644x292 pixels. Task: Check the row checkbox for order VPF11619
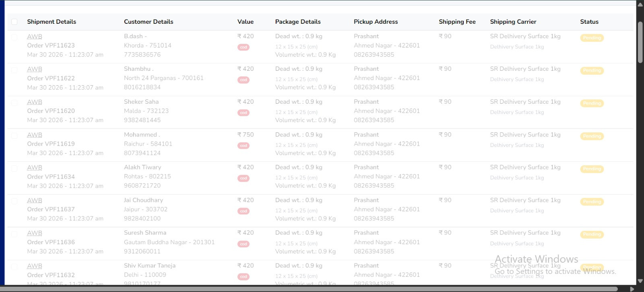coord(14,136)
